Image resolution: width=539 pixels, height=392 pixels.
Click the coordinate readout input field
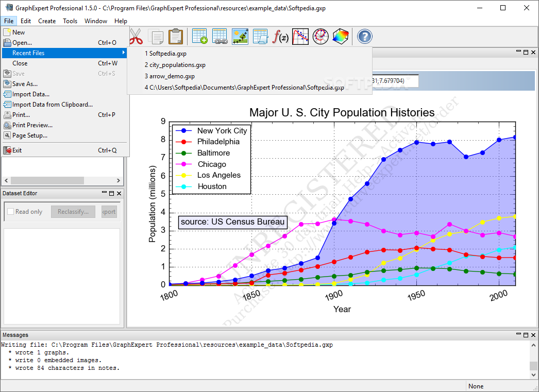395,81
